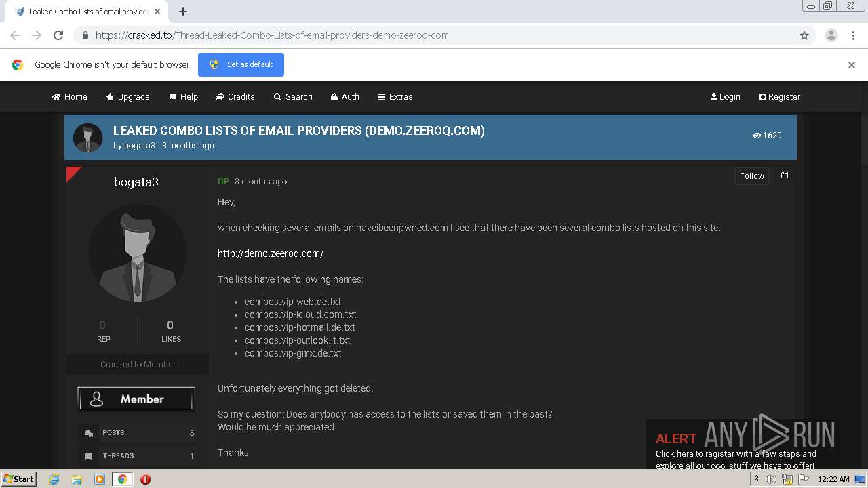Open media player taskbar icon
Image resolution: width=868 pixels, height=488 pixels.
(100, 479)
